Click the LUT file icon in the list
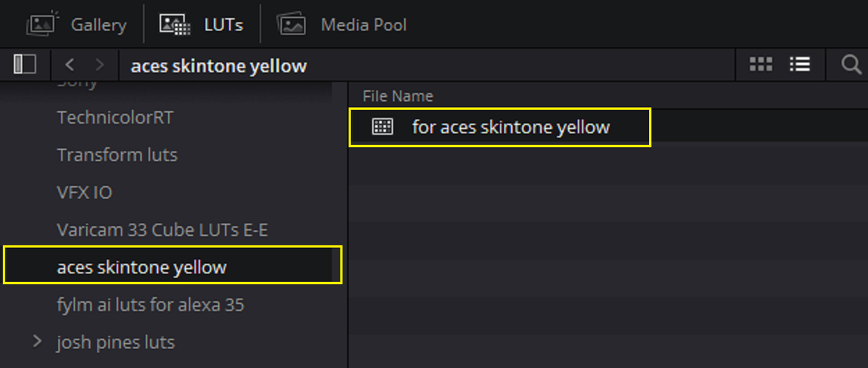This screenshot has width=868, height=368. point(382,127)
